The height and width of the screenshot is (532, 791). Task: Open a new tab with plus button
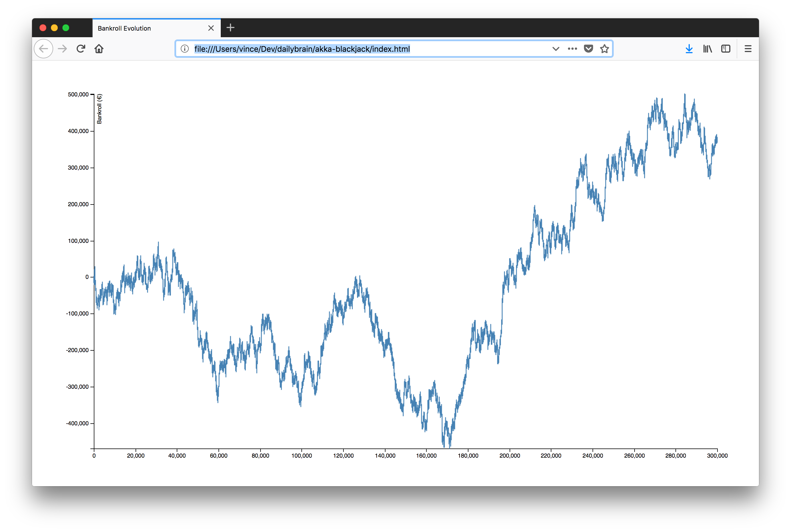pyautogui.click(x=230, y=27)
